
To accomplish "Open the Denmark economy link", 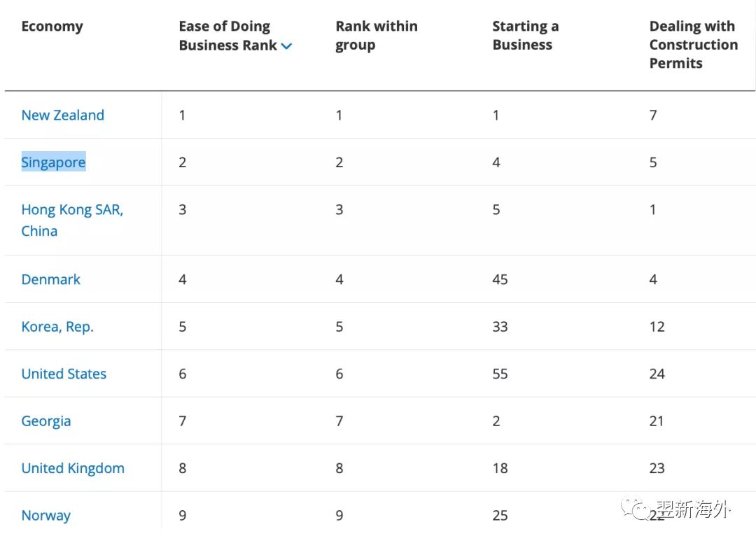I will click(x=51, y=279).
